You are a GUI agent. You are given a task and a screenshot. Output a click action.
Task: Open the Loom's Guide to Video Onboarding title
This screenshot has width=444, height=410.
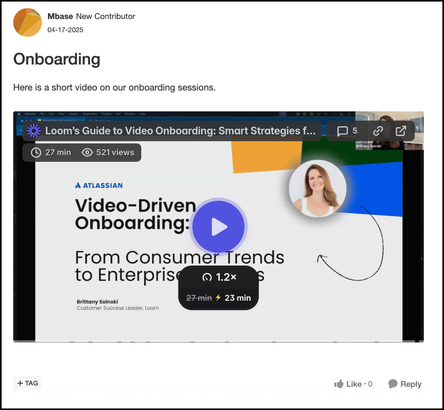coord(180,131)
